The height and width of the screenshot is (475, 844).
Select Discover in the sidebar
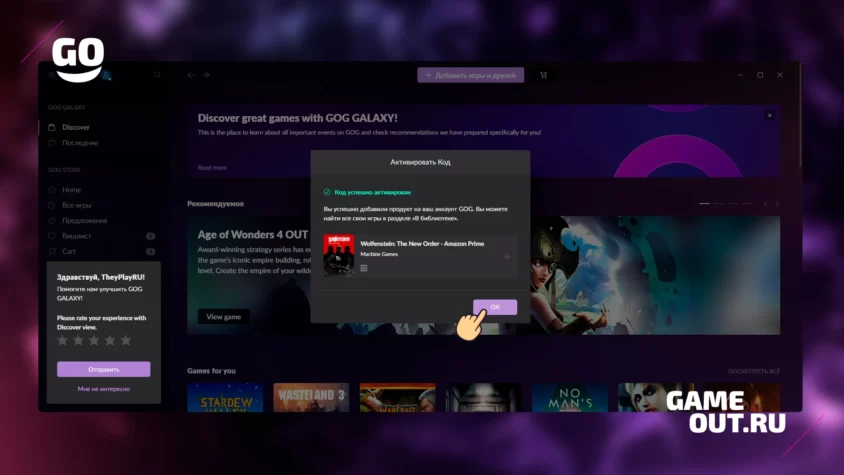coord(75,128)
